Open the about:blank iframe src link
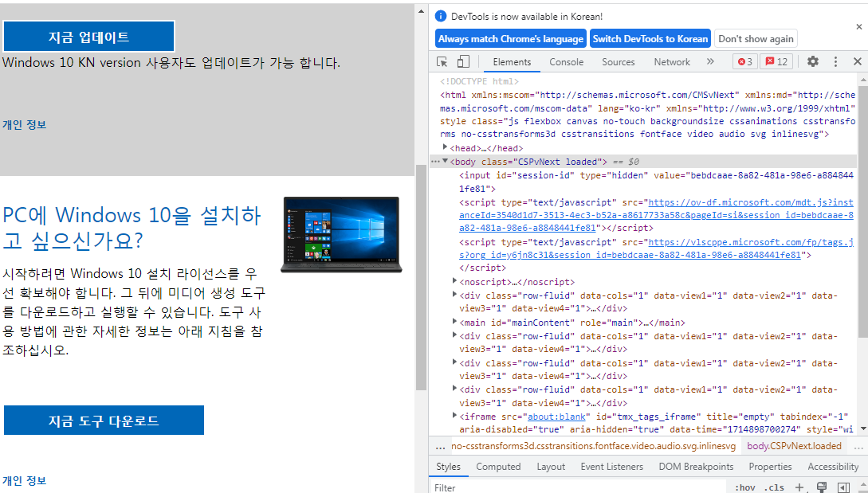The width and height of the screenshot is (868, 493). point(556,417)
